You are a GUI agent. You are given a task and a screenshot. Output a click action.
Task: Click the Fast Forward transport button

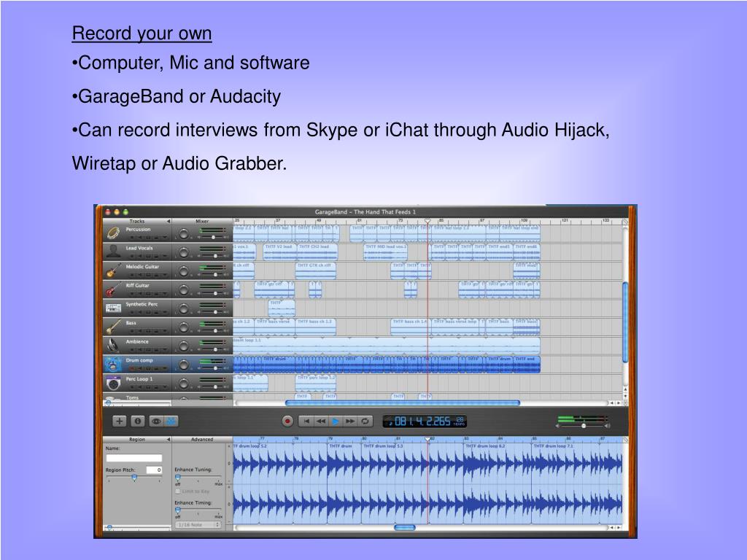coord(350,421)
